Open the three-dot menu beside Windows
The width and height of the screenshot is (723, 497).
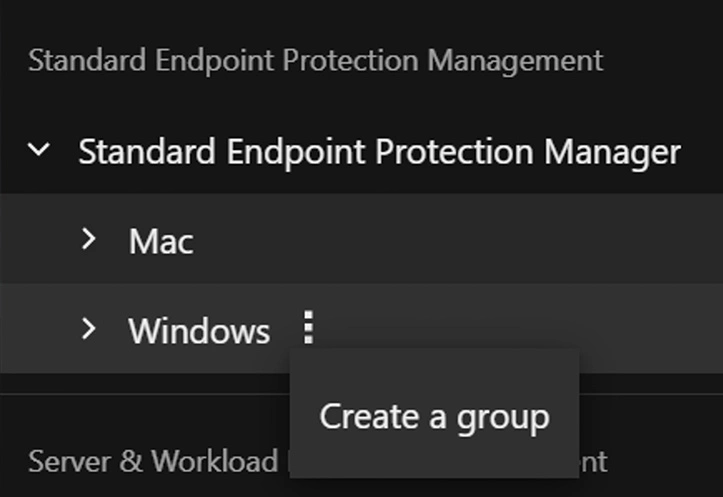point(308,327)
